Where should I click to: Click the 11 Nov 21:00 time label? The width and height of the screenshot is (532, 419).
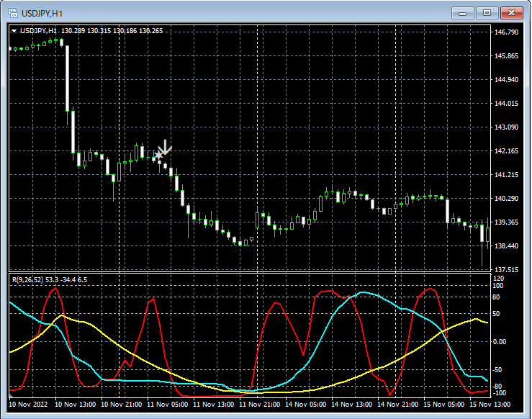[260, 405]
